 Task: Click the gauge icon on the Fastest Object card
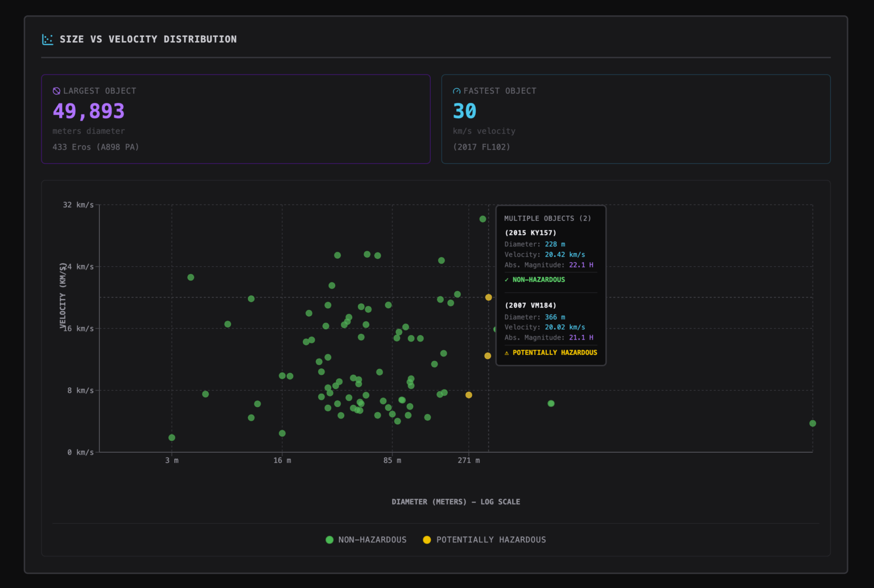pos(456,90)
